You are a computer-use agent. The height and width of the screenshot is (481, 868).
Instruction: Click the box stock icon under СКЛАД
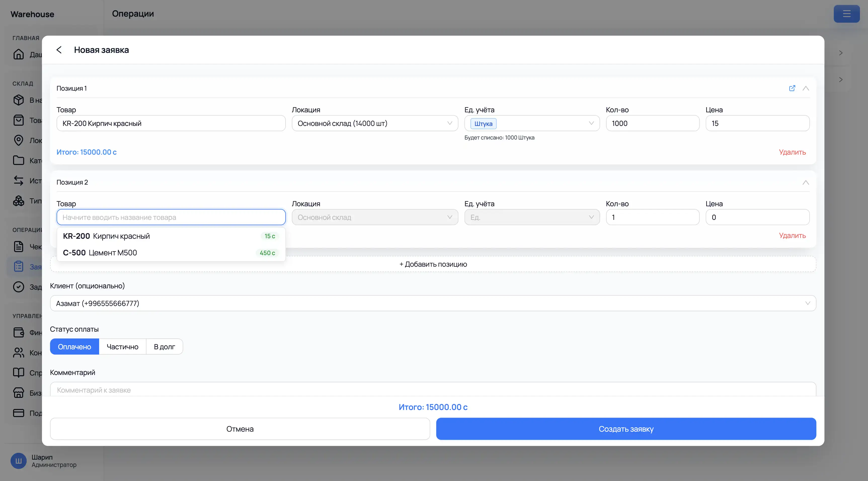19,100
